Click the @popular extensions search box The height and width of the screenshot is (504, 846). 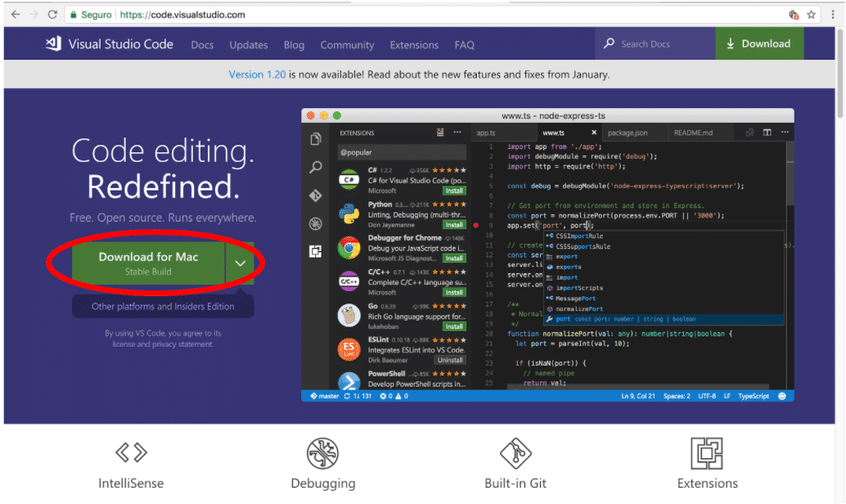402,152
